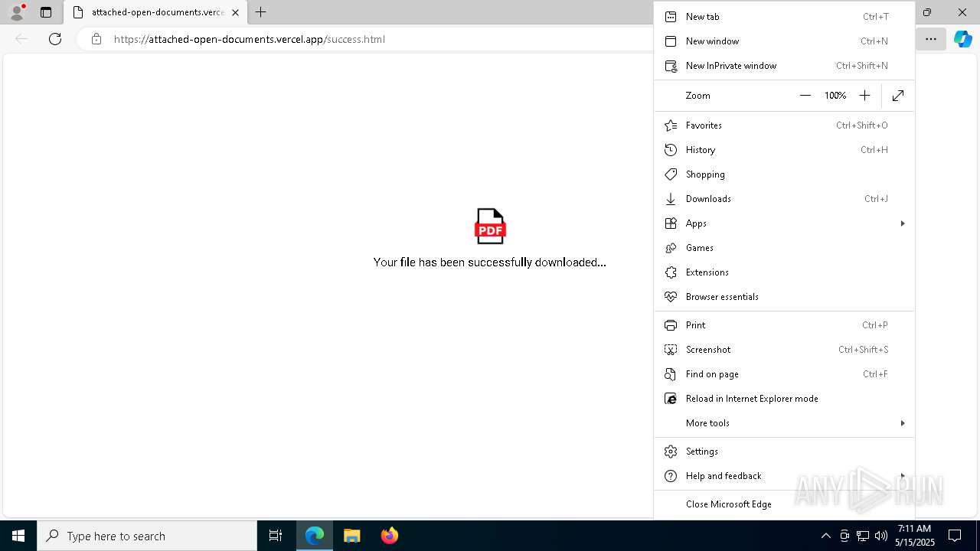The width and height of the screenshot is (980, 551).
Task: Open Browser essentials
Action: tap(784, 297)
